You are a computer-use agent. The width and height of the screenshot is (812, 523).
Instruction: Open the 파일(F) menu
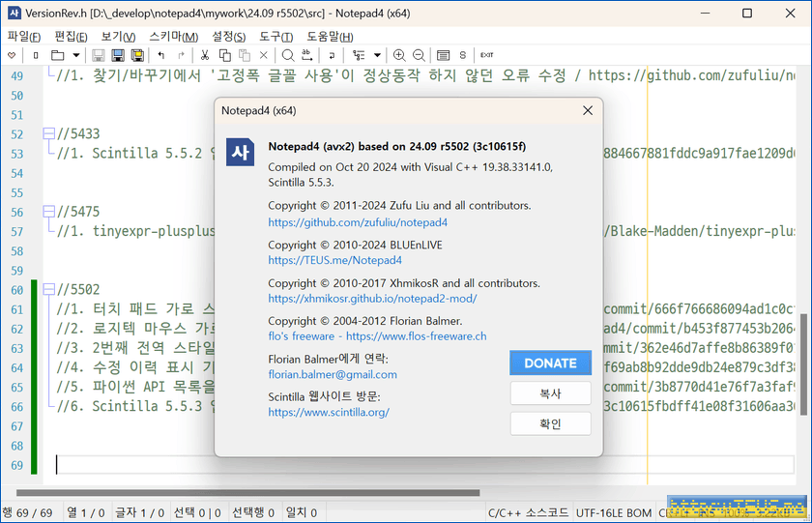click(23, 36)
